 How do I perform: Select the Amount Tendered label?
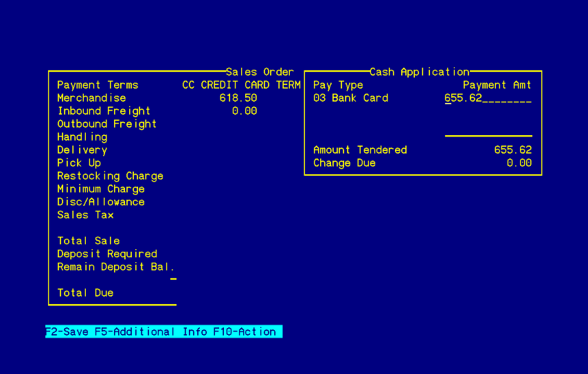[x=360, y=150]
